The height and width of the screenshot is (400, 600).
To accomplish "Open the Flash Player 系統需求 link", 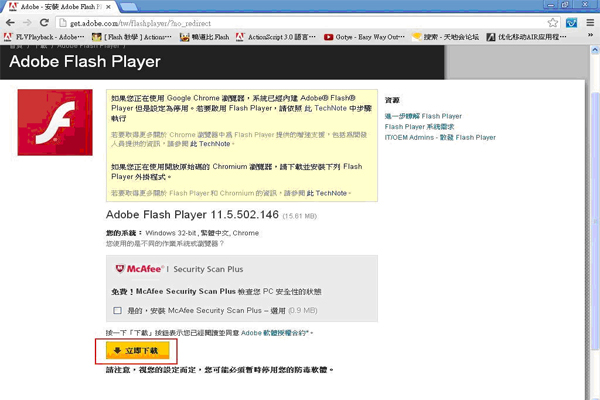I will click(419, 127).
